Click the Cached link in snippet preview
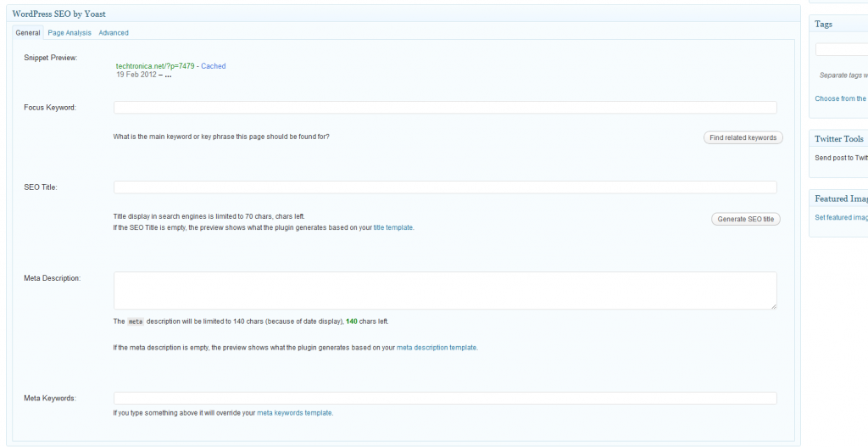The width and height of the screenshot is (868, 447). tap(214, 66)
